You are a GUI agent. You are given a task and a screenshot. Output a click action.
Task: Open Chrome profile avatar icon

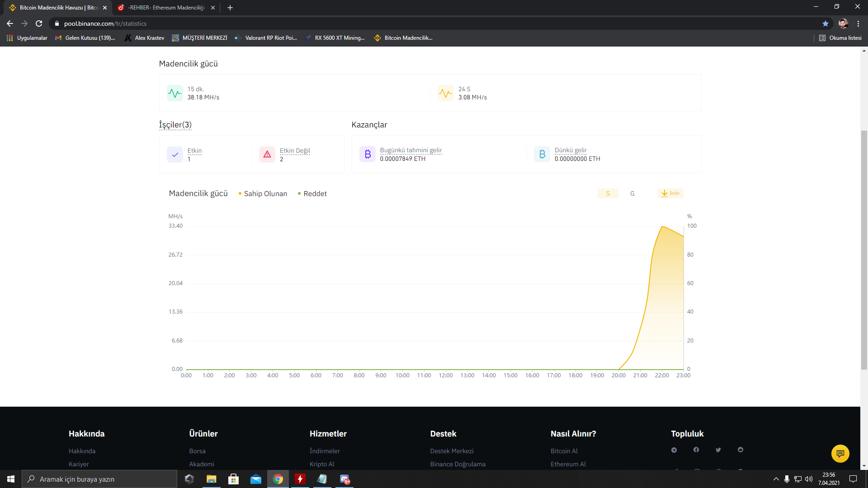(x=843, y=23)
